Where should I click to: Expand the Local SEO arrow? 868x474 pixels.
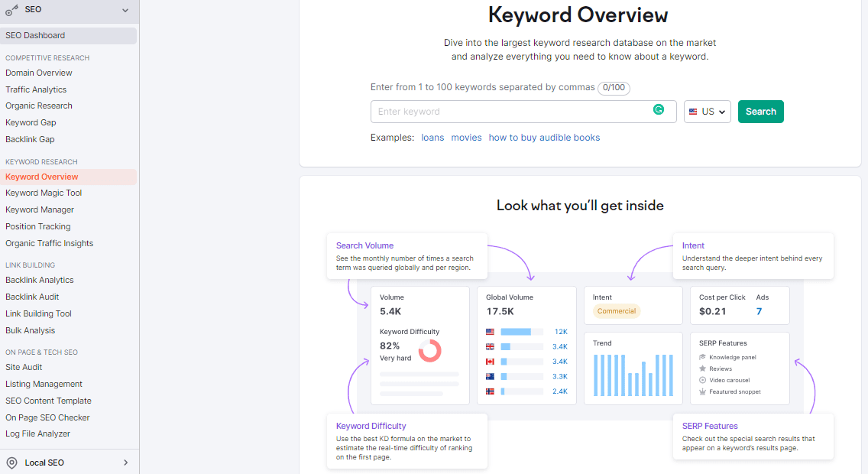[125, 463]
